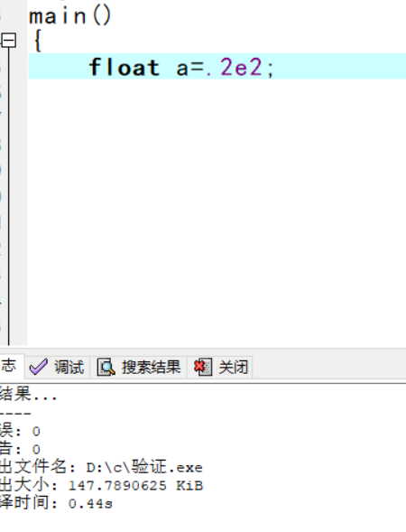Click the output file name D:\c\验证.exe

pos(144,467)
